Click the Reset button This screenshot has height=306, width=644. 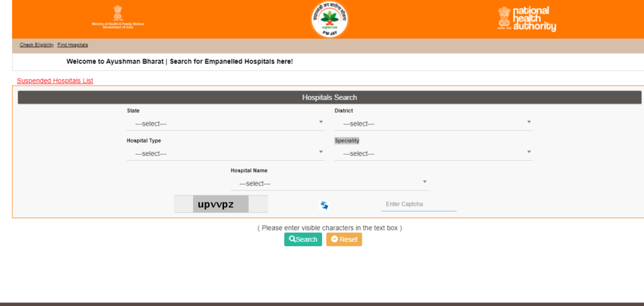coord(344,239)
